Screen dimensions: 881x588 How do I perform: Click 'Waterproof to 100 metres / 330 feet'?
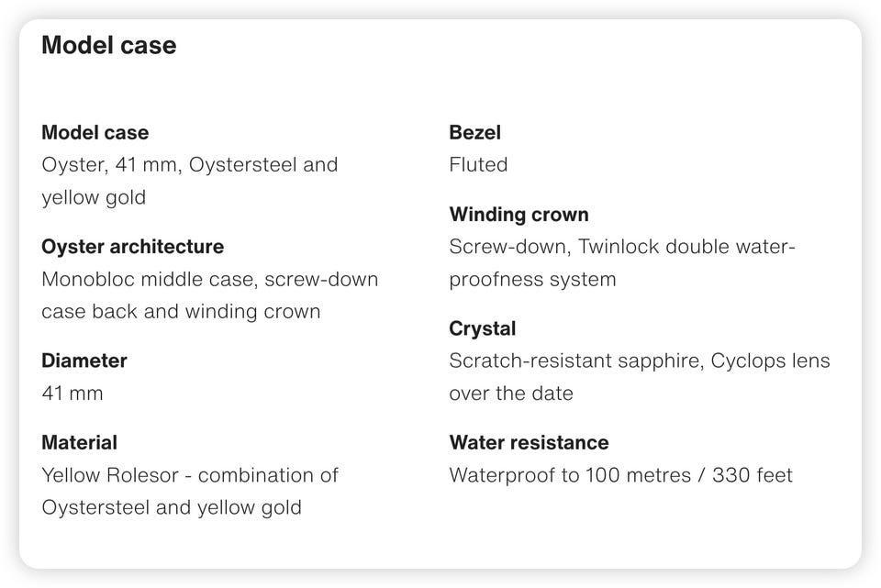click(621, 475)
